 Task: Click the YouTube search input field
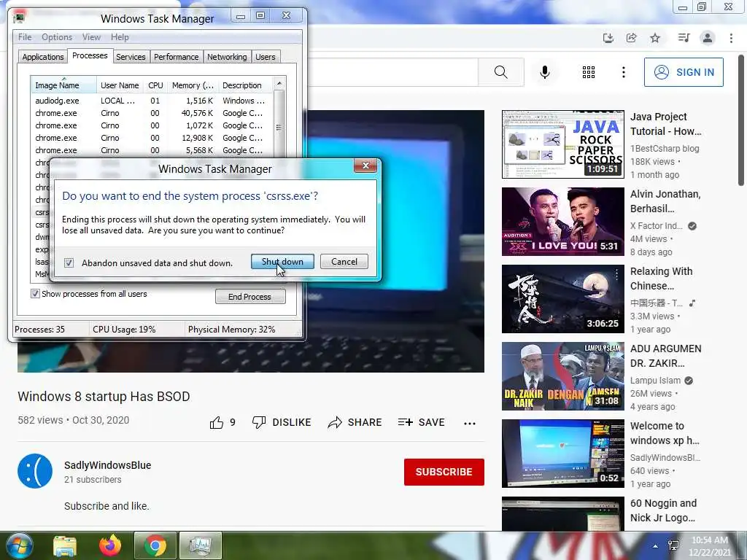(x=392, y=72)
